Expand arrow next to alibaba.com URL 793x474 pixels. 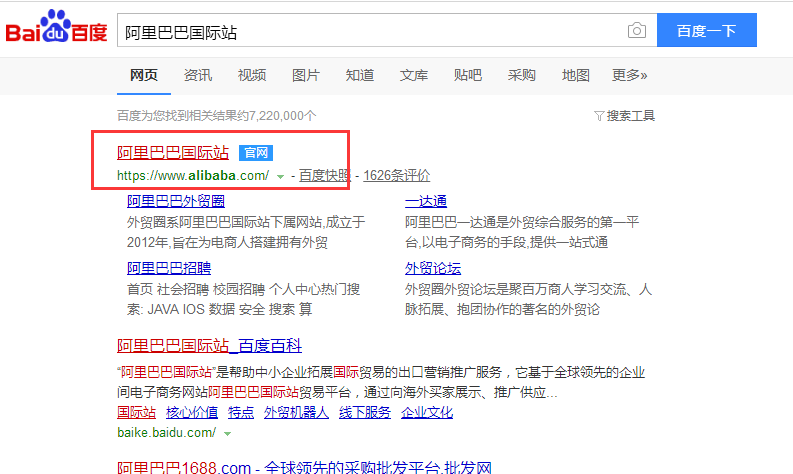[x=280, y=177]
